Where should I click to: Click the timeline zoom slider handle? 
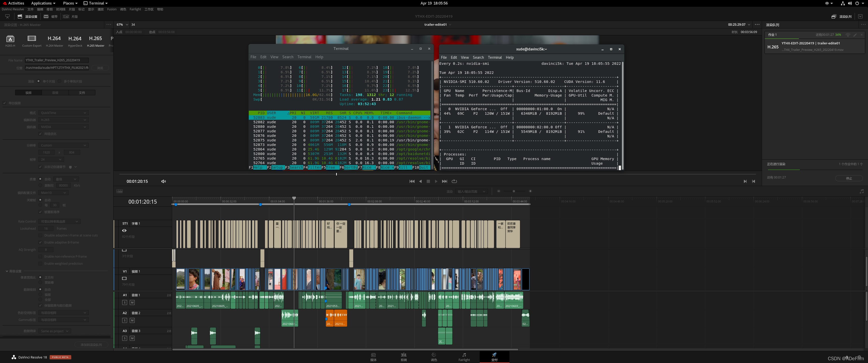pos(513,191)
